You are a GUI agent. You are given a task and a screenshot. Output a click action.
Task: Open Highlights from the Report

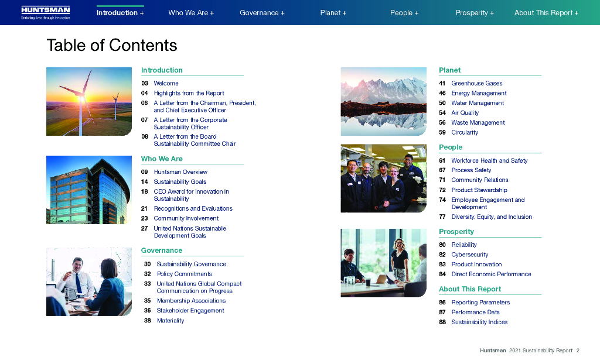(189, 93)
